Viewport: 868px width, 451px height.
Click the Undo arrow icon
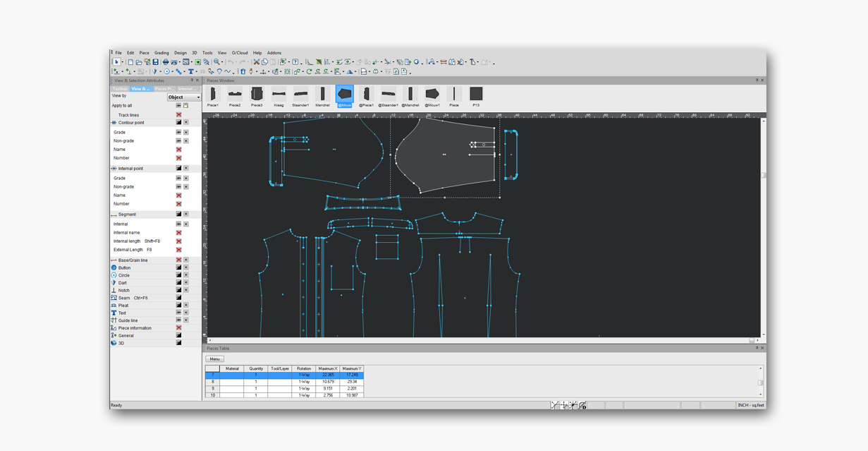click(x=231, y=62)
